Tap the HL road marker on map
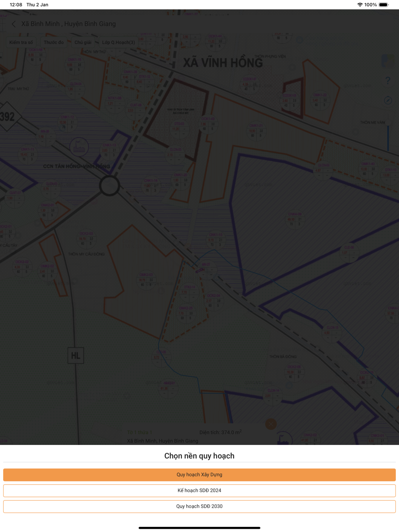Viewport: 399px width, 532px height. pos(76,355)
